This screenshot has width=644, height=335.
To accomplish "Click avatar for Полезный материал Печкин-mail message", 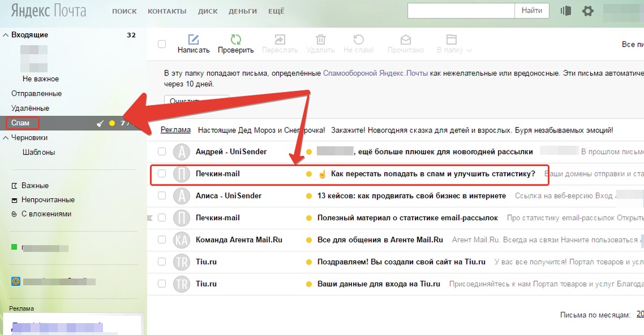I will pyautogui.click(x=182, y=218).
